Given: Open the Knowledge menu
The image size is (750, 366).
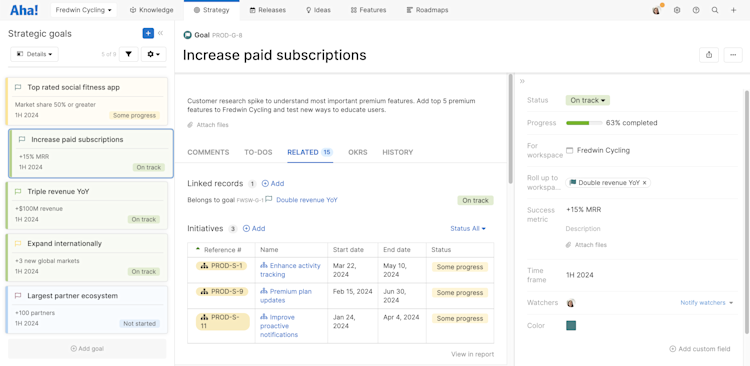Looking at the screenshot, I should (152, 10).
